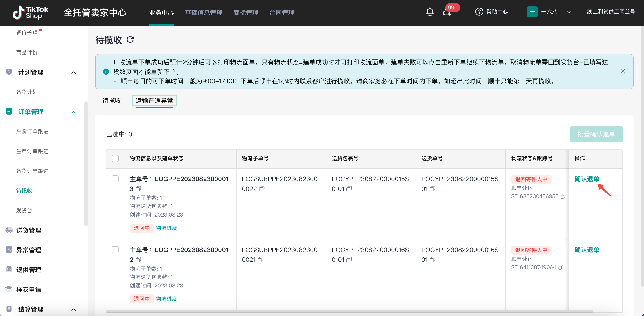Switch to the 待揽收 tab
Viewport: 644px width, 316px height.
pos(112,101)
